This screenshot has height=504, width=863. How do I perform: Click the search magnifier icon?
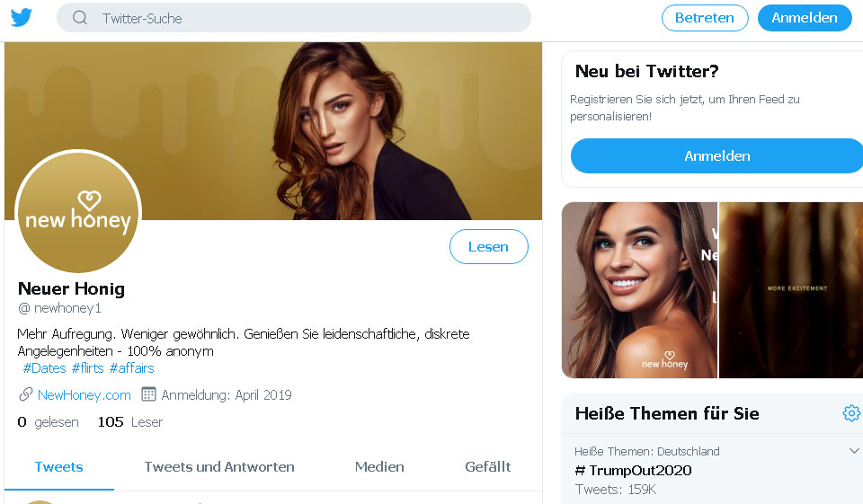(80, 18)
